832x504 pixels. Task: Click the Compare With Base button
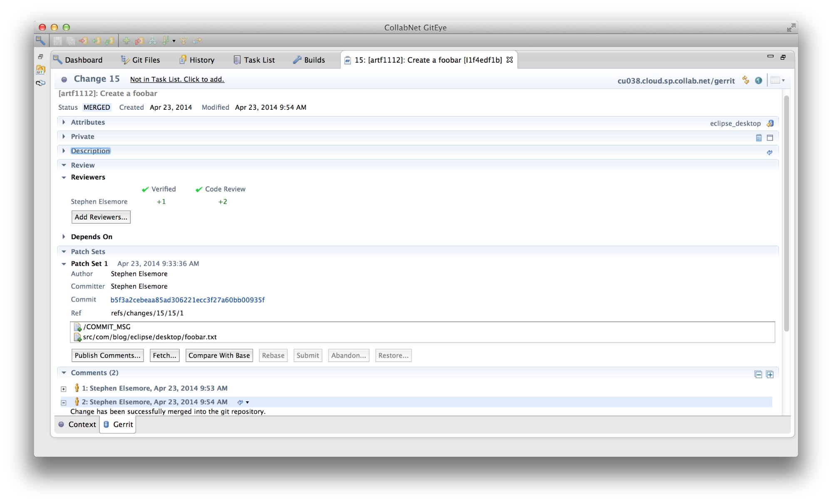(219, 355)
